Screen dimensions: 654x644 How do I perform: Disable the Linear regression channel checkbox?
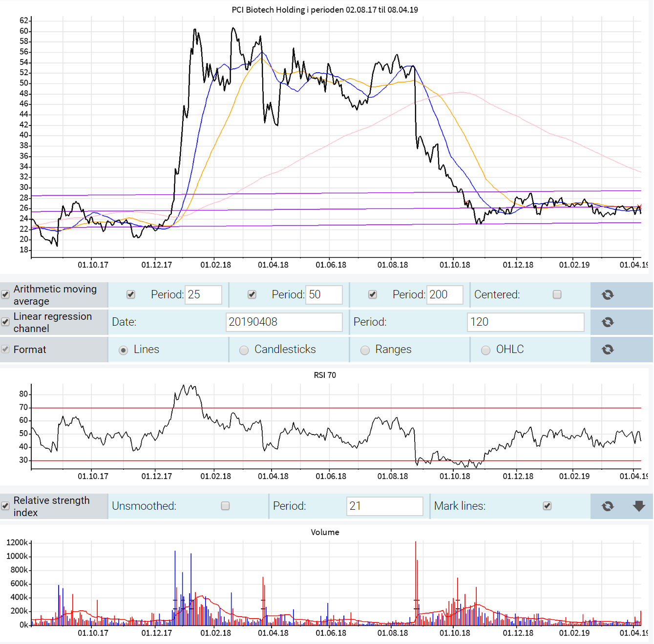pyautogui.click(x=5, y=322)
